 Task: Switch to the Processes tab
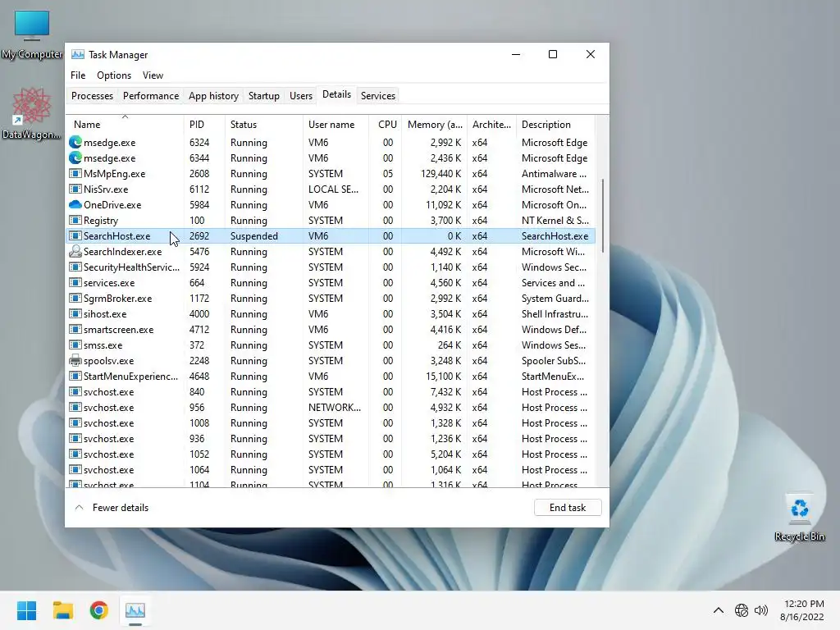click(x=92, y=96)
